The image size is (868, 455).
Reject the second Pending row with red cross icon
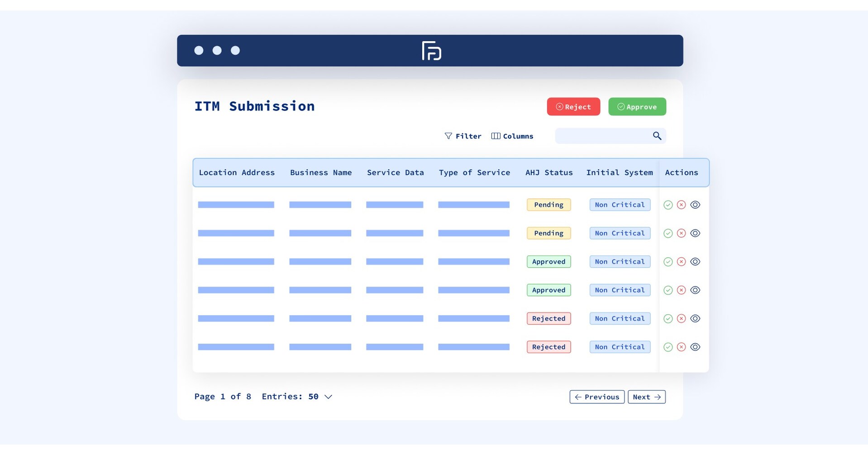[682, 233]
